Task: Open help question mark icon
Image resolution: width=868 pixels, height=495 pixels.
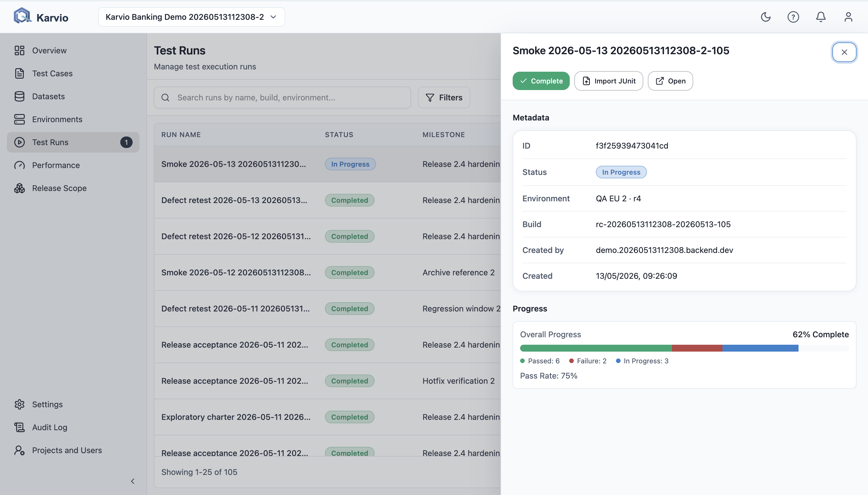Action: tap(793, 17)
